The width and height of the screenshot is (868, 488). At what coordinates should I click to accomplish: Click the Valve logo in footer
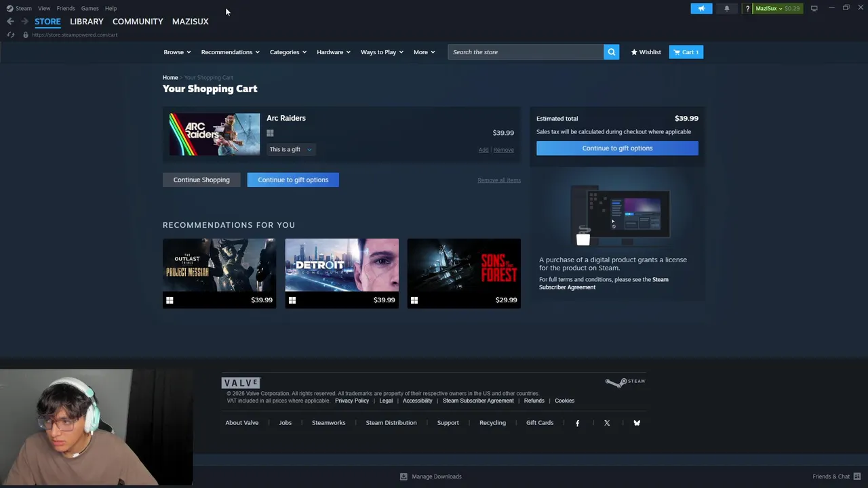coord(241,383)
